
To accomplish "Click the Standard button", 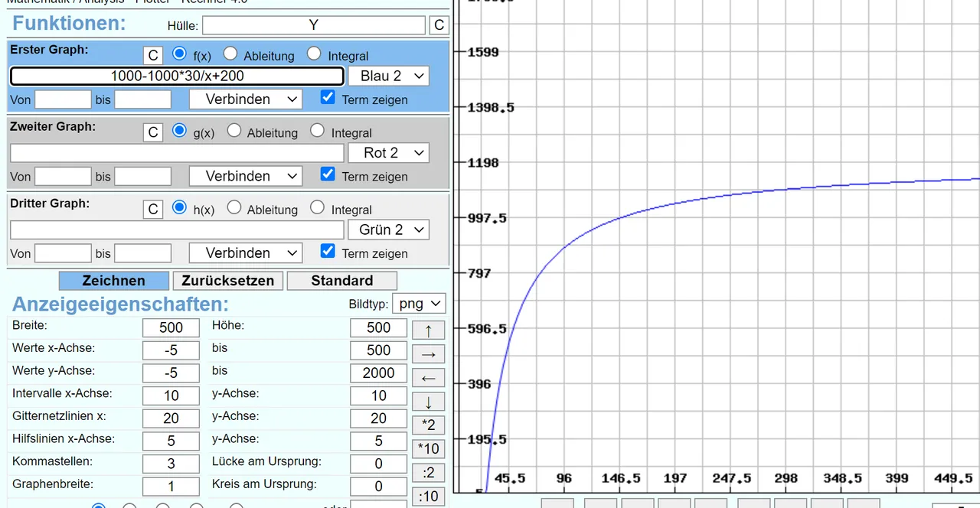I will click(341, 281).
